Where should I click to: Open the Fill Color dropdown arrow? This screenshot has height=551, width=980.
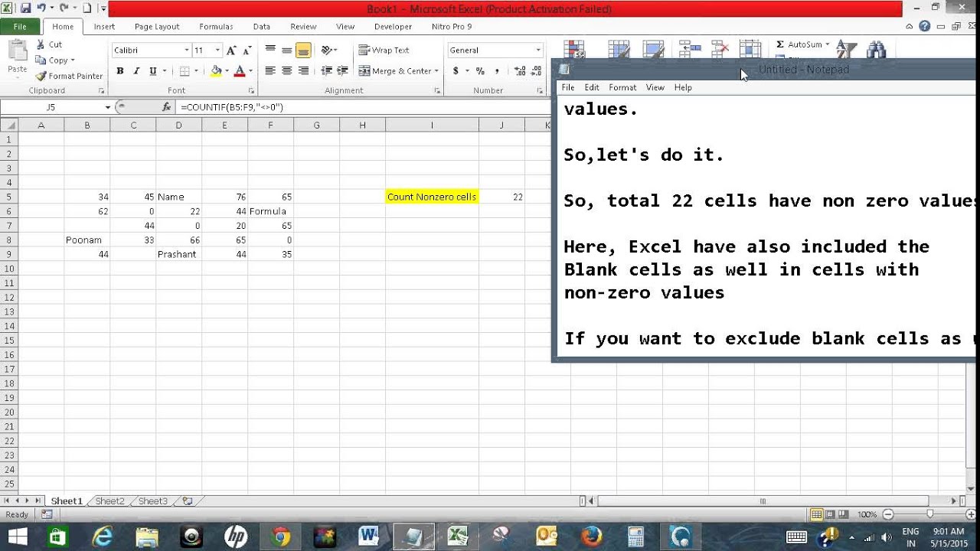(227, 71)
